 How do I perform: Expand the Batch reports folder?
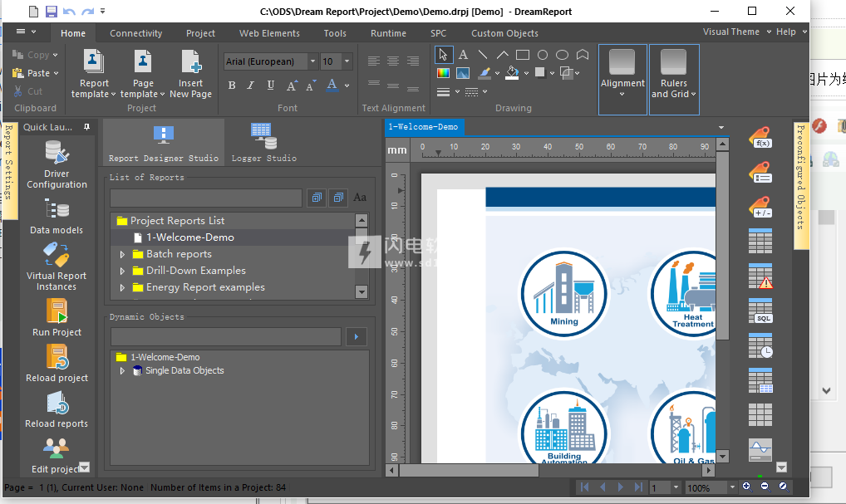tap(122, 254)
